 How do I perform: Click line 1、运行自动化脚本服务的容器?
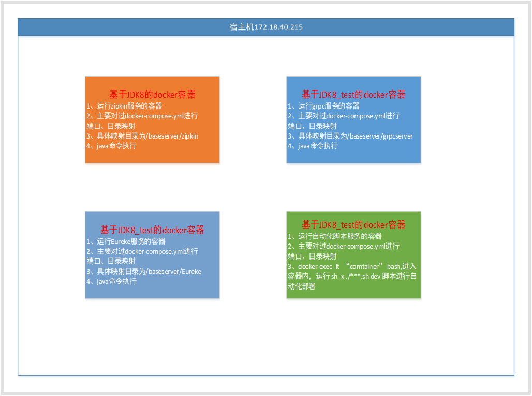point(335,236)
